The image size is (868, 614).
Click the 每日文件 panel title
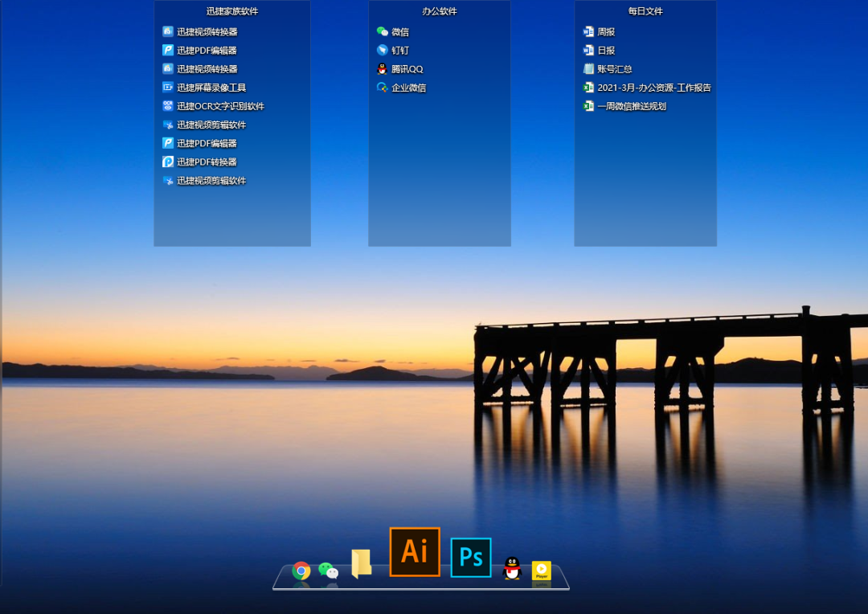pyautogui.click(x=645, y=11)
